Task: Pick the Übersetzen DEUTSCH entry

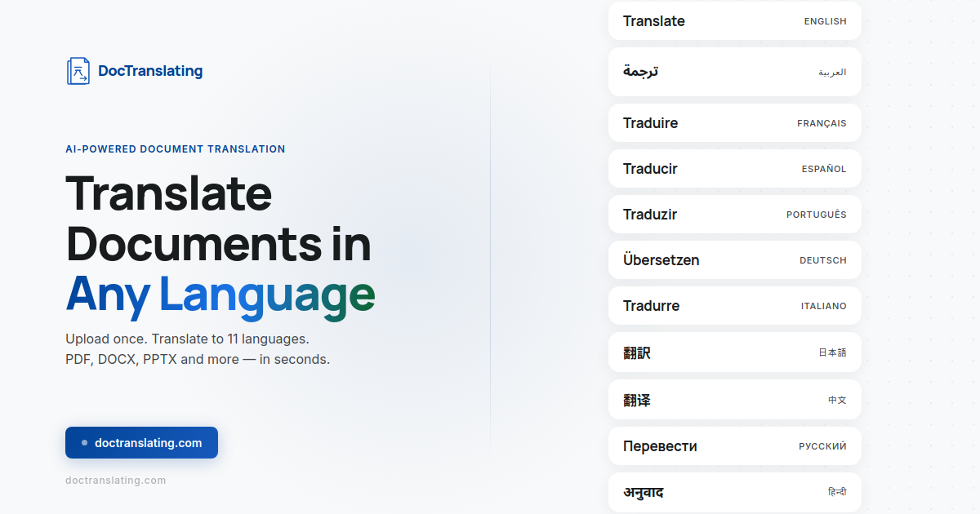Action: [x=734, y=259]
